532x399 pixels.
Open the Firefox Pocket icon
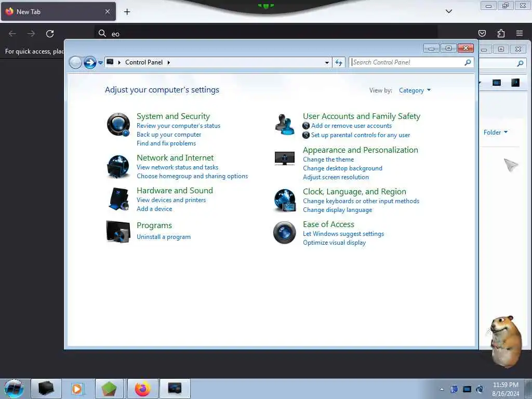[x=482, y=33]
